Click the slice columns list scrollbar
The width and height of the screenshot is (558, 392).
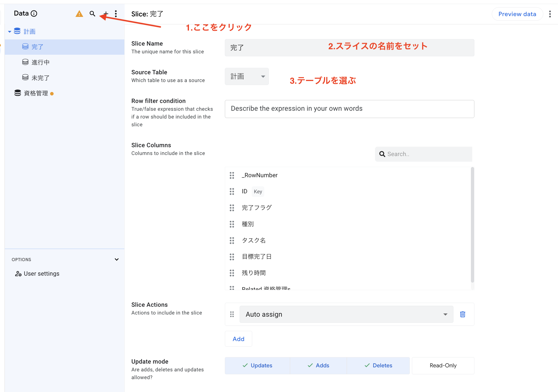(472, 225)
